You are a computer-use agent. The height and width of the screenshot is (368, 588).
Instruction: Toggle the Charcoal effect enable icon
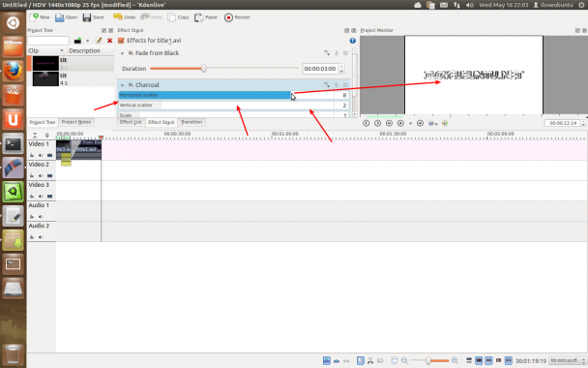point(131,85)
